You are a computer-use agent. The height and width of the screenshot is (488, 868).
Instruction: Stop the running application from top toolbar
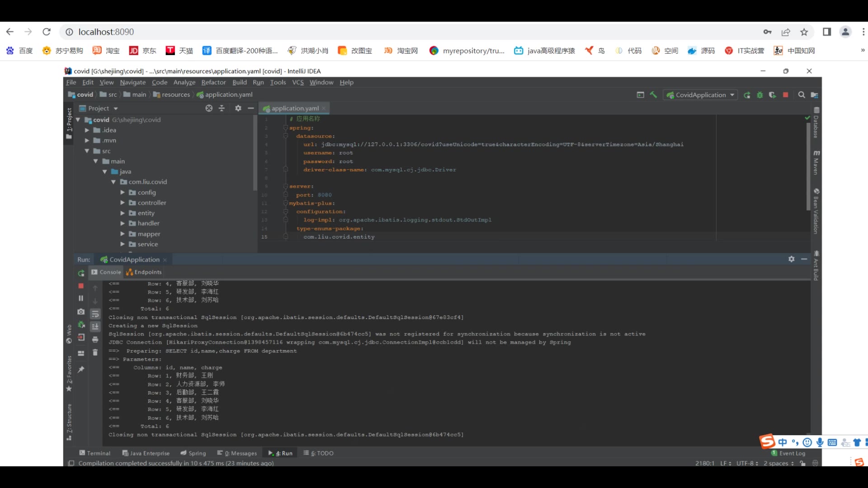point(786,95)
